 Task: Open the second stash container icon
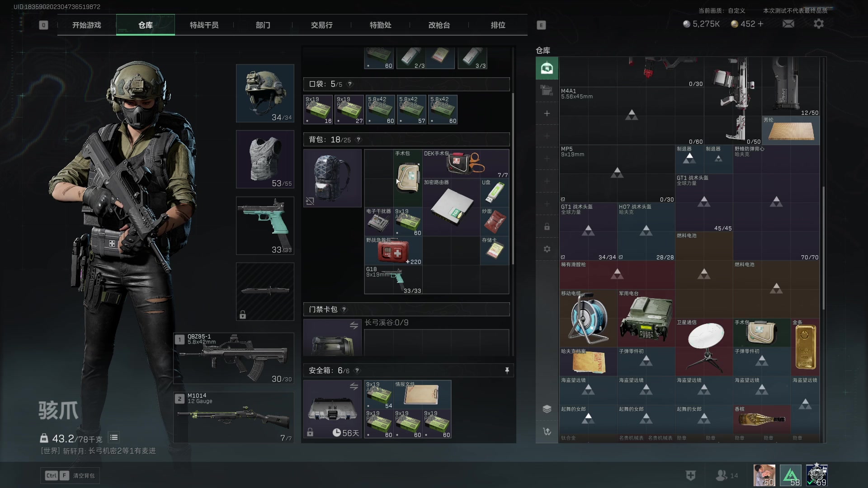547,91
